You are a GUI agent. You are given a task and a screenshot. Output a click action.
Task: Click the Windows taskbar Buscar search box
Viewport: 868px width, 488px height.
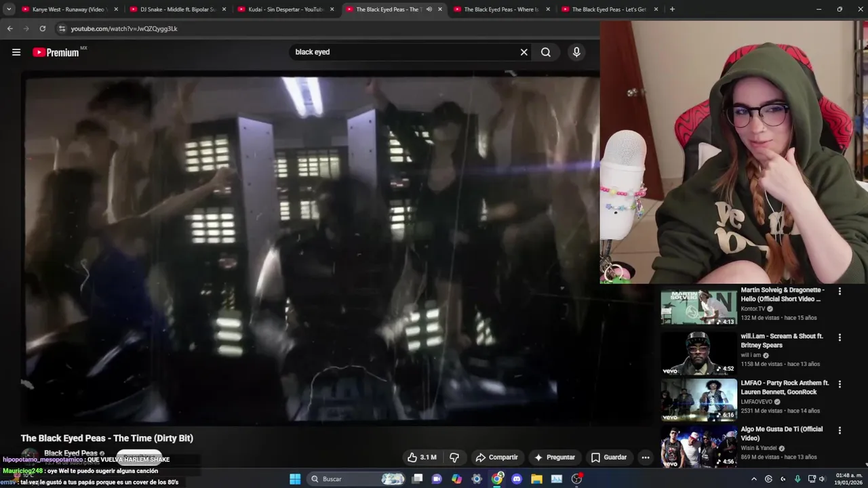point(356,479)
